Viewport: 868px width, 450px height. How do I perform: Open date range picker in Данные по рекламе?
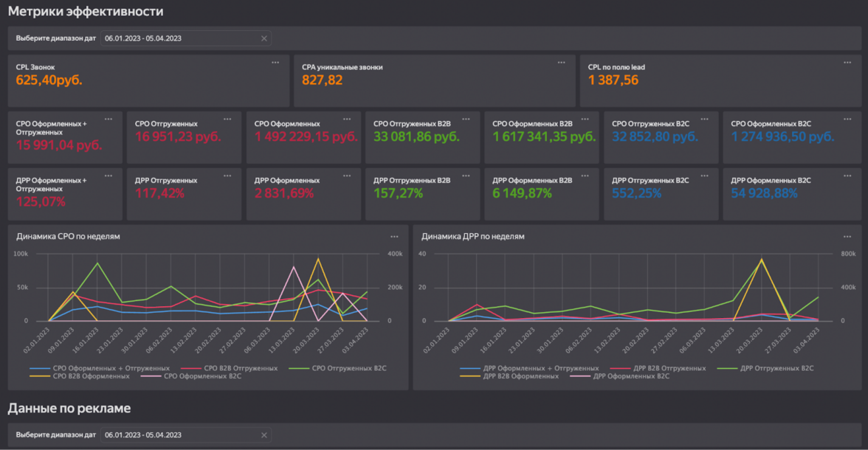181,435
